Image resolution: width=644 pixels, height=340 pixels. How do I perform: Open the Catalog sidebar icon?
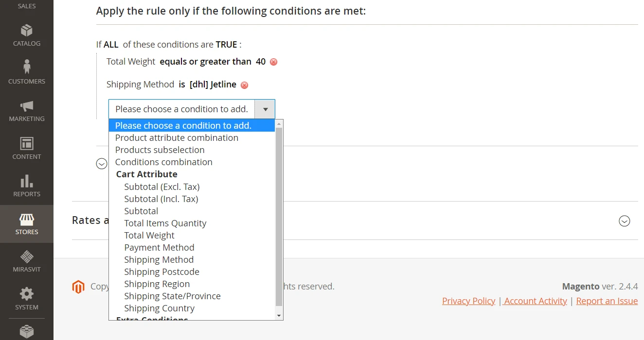[27, 31]
